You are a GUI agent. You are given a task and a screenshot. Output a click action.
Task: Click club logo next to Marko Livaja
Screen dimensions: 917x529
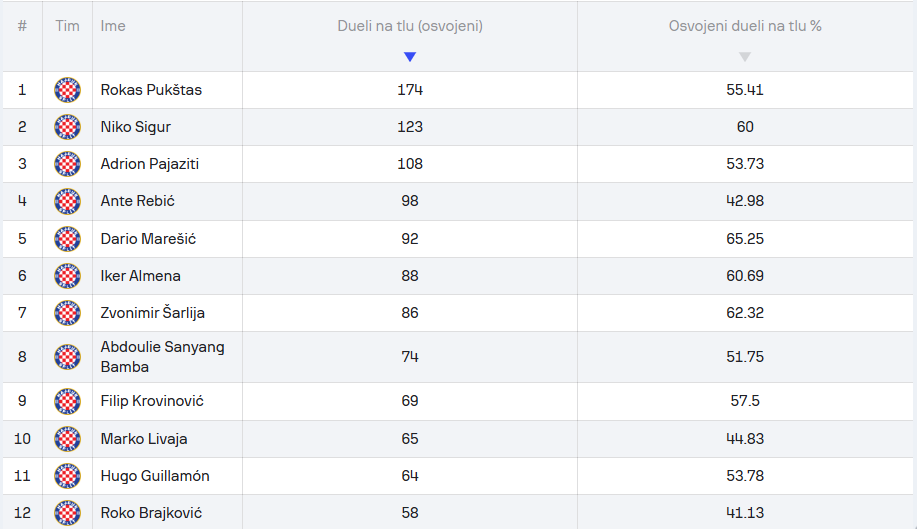point(67,439)
